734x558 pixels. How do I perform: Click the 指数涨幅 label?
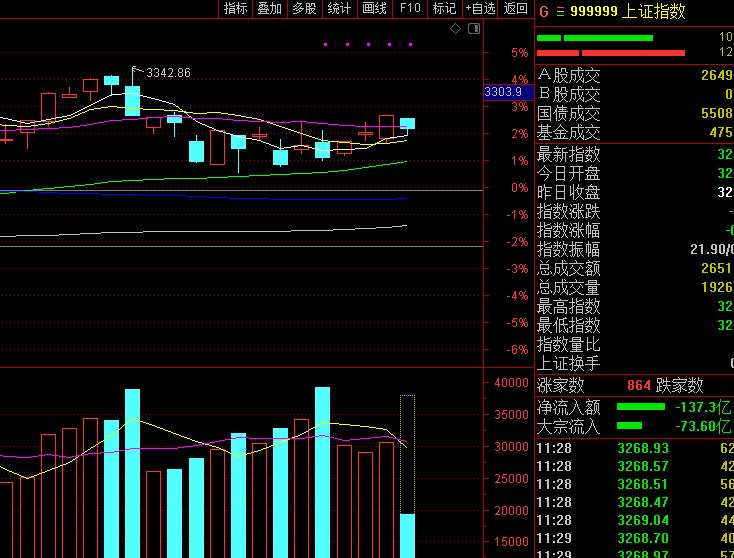[x=569, y=230]
